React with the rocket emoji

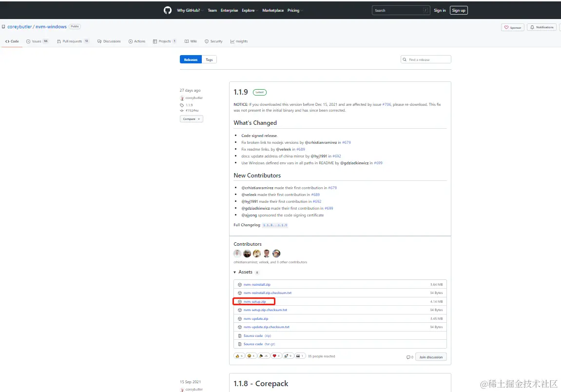(288, 356)
